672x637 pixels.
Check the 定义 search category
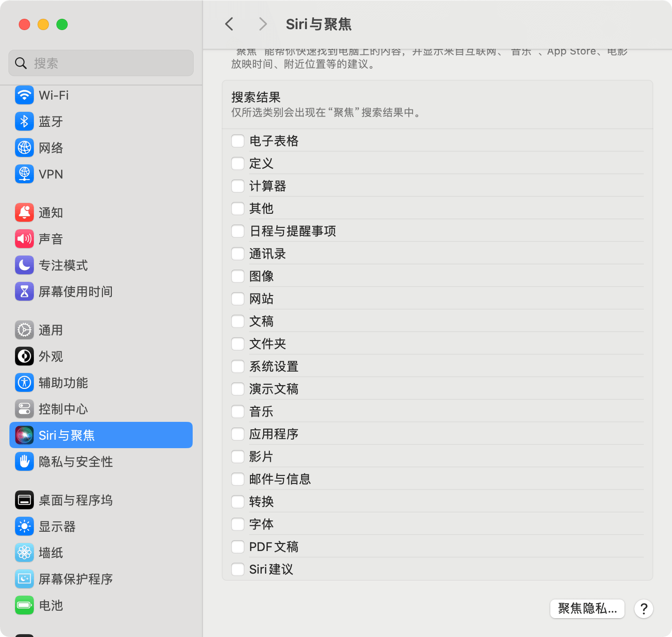238,163
